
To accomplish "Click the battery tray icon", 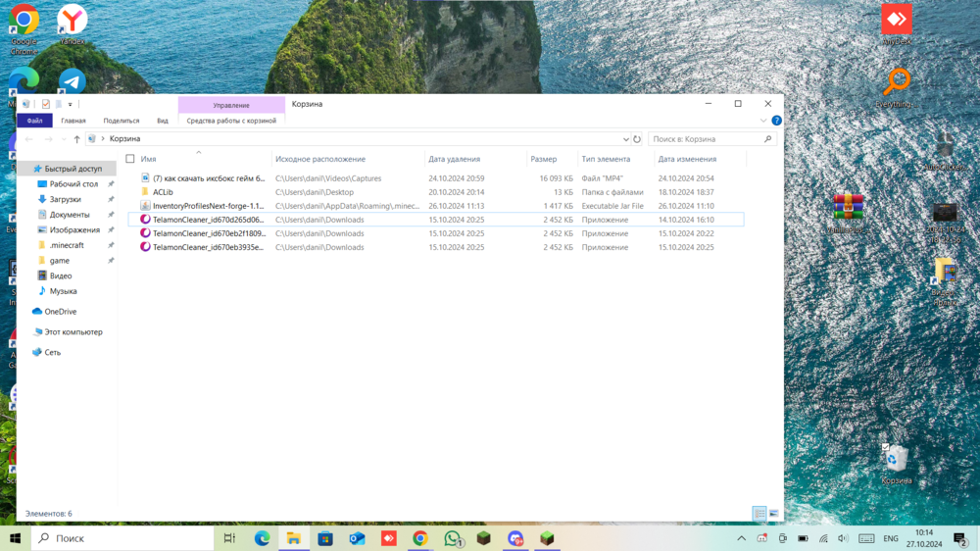I will 804,538.
